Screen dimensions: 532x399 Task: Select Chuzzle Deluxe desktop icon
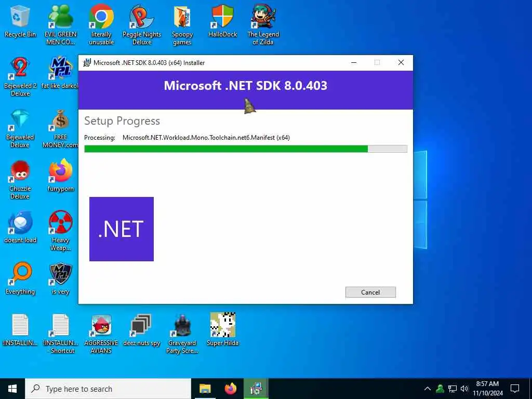[20, 180]
